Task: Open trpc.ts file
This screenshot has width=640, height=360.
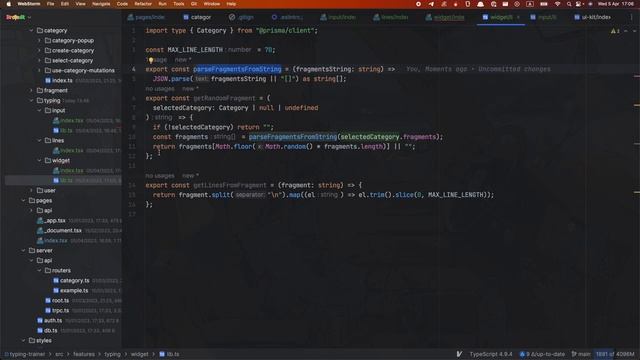Action: pos(60,311)
